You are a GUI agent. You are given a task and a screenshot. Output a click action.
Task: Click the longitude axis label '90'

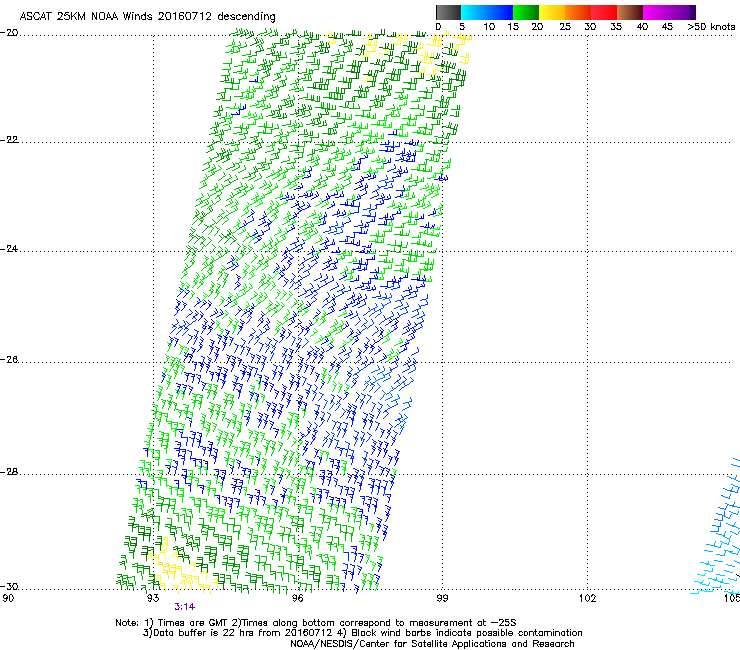pos(8,599)
